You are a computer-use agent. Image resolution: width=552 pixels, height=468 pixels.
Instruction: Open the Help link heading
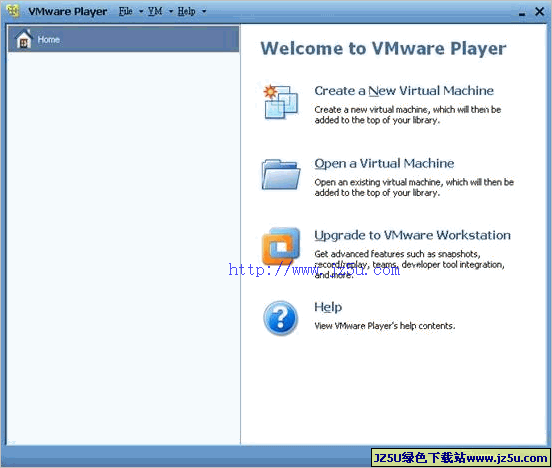pos(328,307)
